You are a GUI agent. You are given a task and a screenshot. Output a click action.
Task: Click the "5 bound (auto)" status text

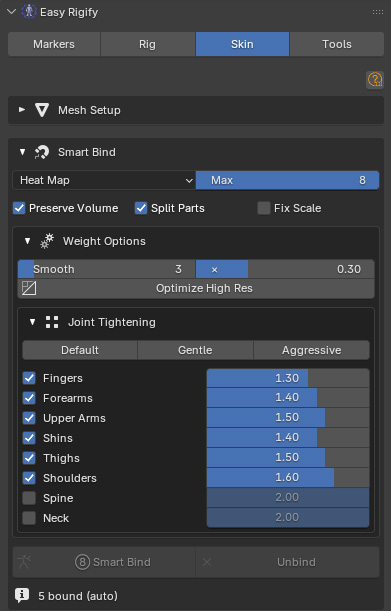coord(78,596)
